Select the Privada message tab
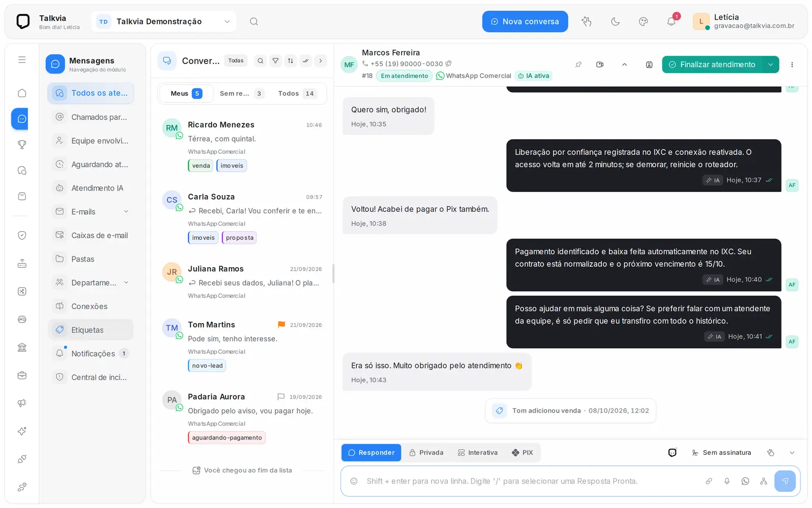Viewport: 812px width, 508px height. [426, 453]
